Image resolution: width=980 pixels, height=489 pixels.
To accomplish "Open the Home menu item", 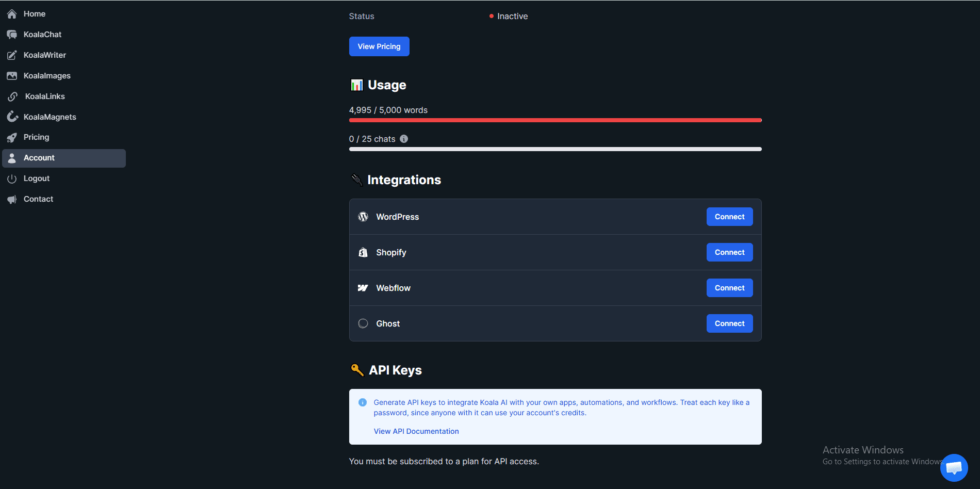I will 64,14.
